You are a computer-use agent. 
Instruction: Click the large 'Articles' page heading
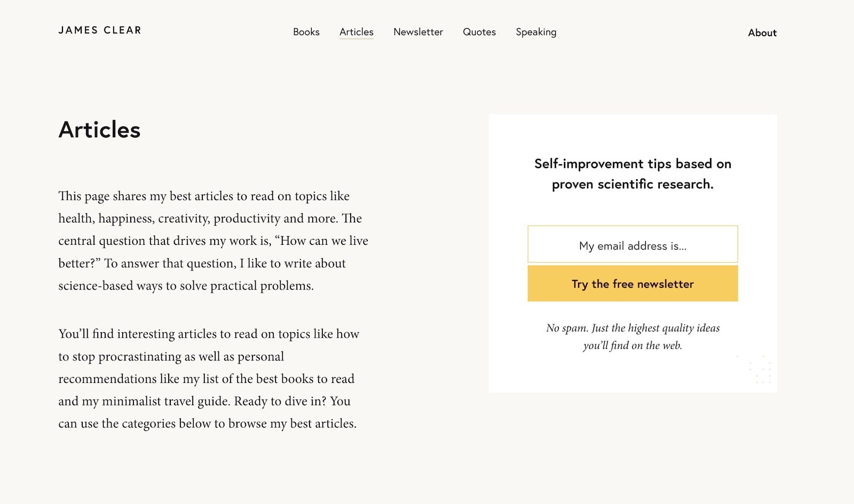click(x=99, y=130)
